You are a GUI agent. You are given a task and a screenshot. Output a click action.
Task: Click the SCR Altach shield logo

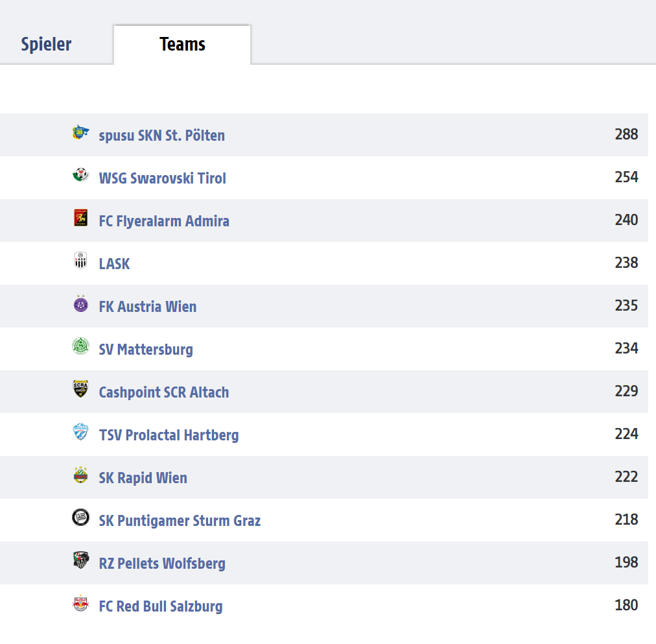80,388
